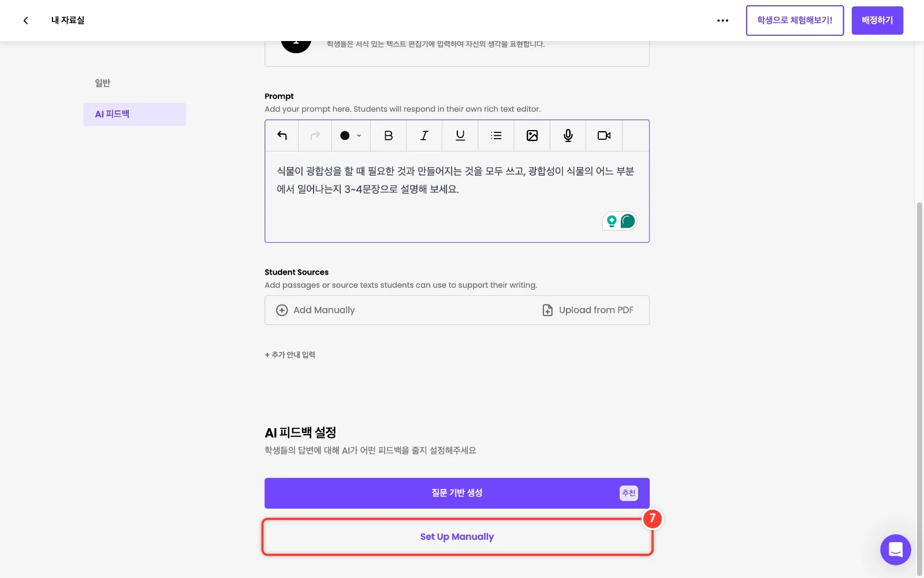Click Set Up Manually button
Image resolution: width=924 pixels, height=578 pixels.
457,537
